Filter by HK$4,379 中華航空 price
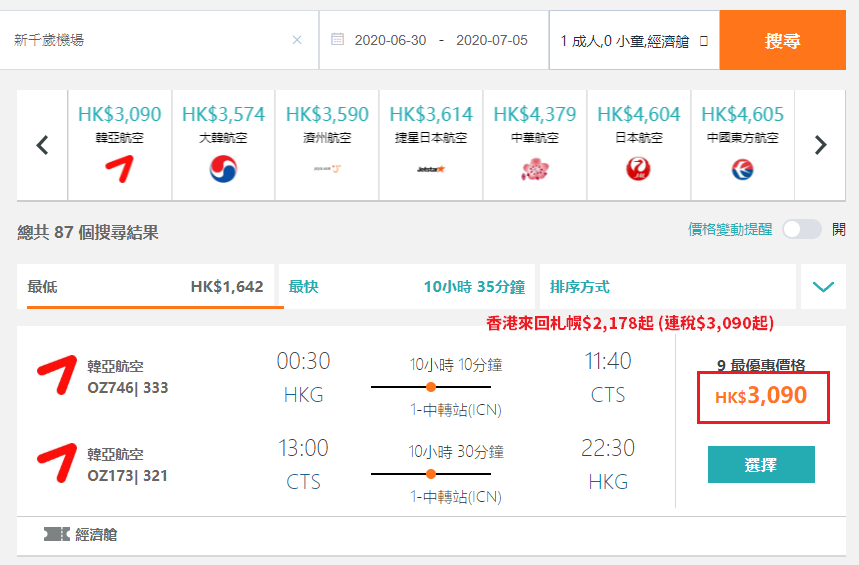This screenshot has width=859, height=565. 535,115
